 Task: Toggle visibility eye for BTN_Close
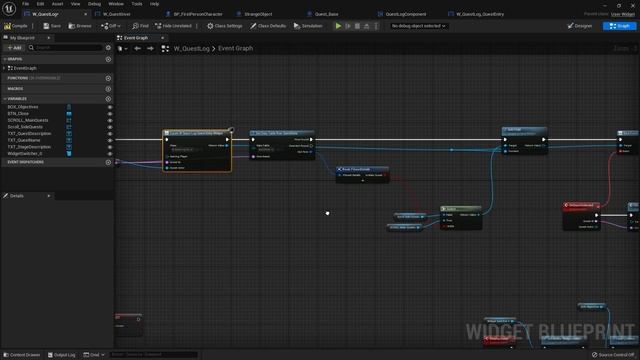point(109,113)
